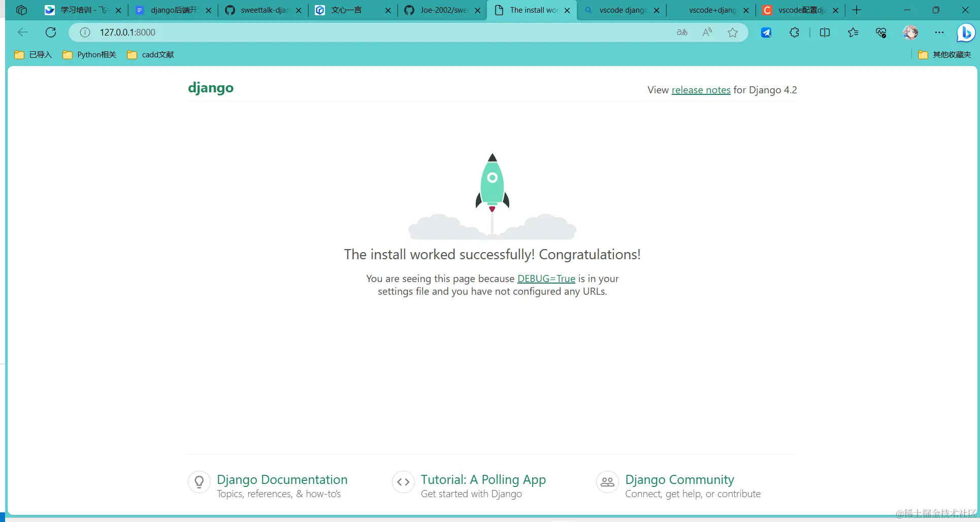This screenshot has width=980, height=522.
Task: Open Settings and more ellipsis menu
Action: (939, 32)
